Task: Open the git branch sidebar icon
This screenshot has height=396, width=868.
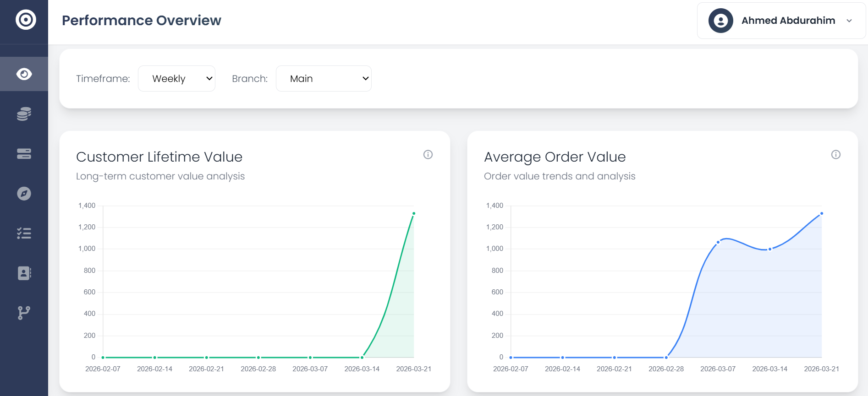Action: click(24, 313)
